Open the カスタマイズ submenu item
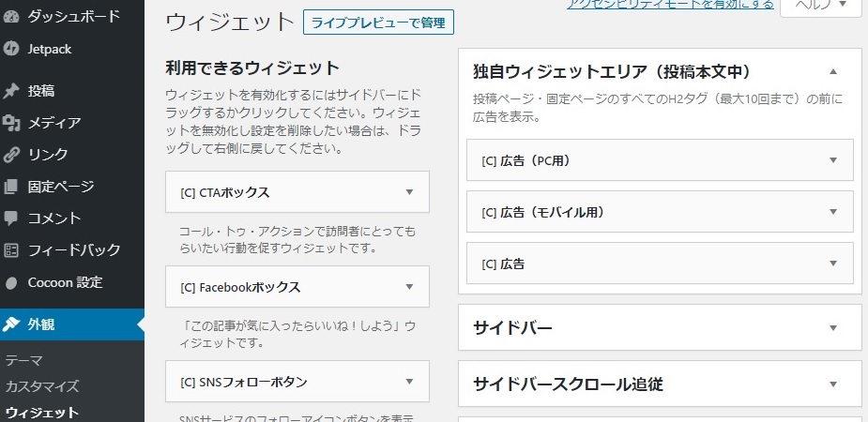868x422 pixels. coord(41,385)
